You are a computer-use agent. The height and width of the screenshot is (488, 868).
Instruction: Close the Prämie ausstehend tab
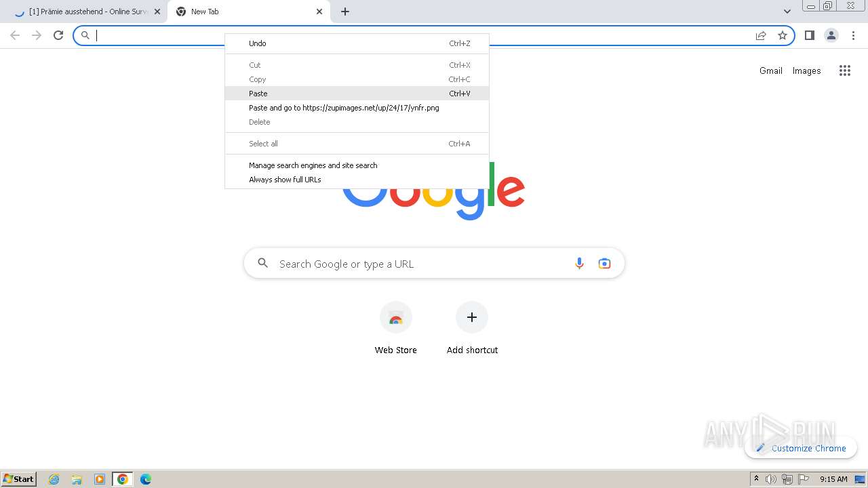[157, 12]
